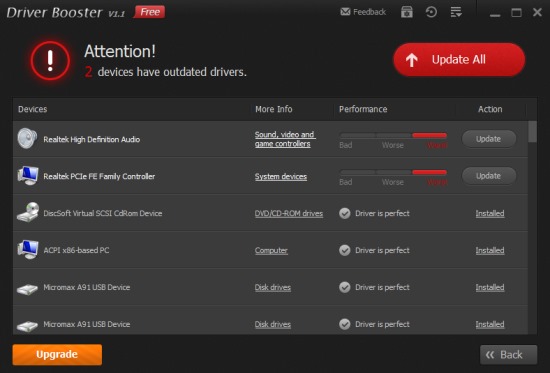Update the Realtek High Definition Audio driver
Screen dimensions: 550x373
[x=489, y=139]
